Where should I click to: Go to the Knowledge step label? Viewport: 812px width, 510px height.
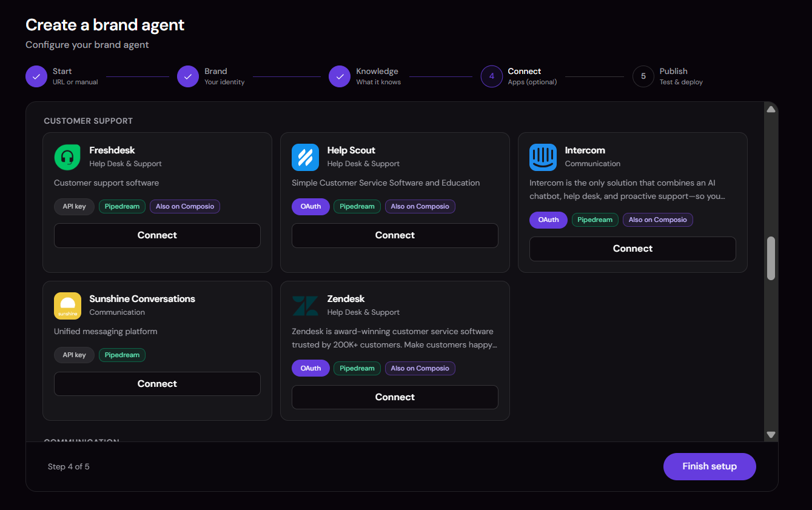click(x=377, y=71)
